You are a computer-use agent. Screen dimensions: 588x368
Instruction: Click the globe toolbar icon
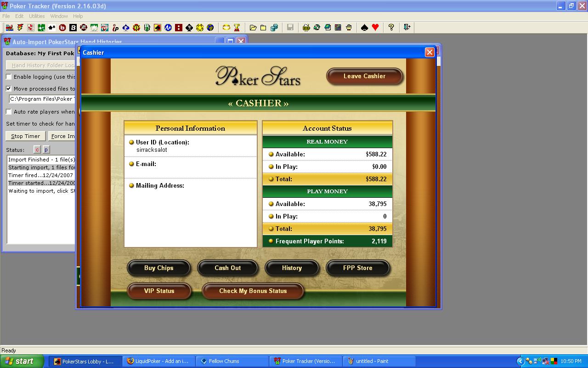[x=210, y=28]
